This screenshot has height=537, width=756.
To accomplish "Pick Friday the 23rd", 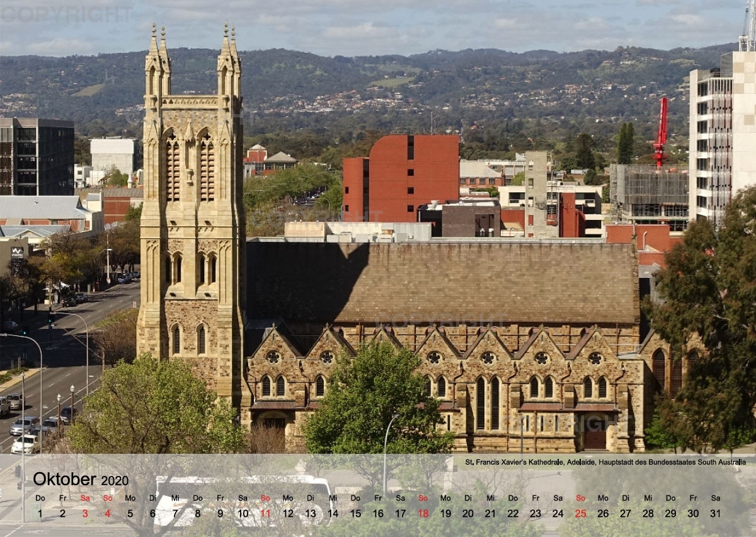I will [x=535, y=513].
